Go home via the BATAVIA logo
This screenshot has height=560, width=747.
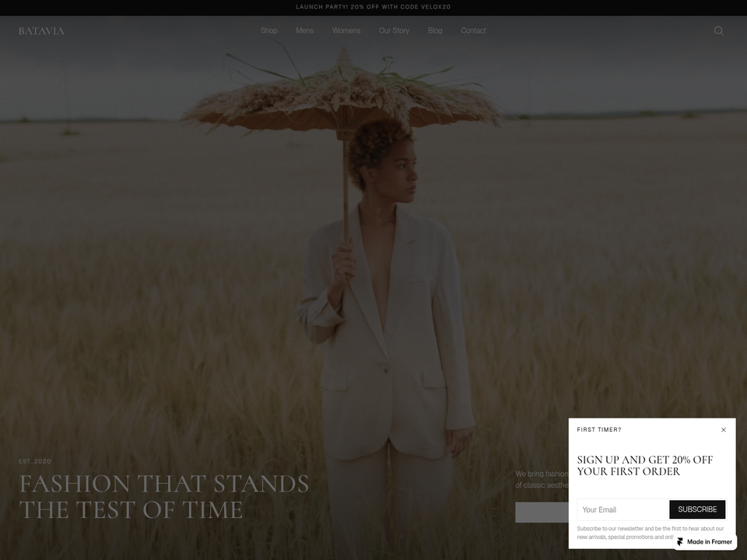pyautogui.click(x=41, y=31)
